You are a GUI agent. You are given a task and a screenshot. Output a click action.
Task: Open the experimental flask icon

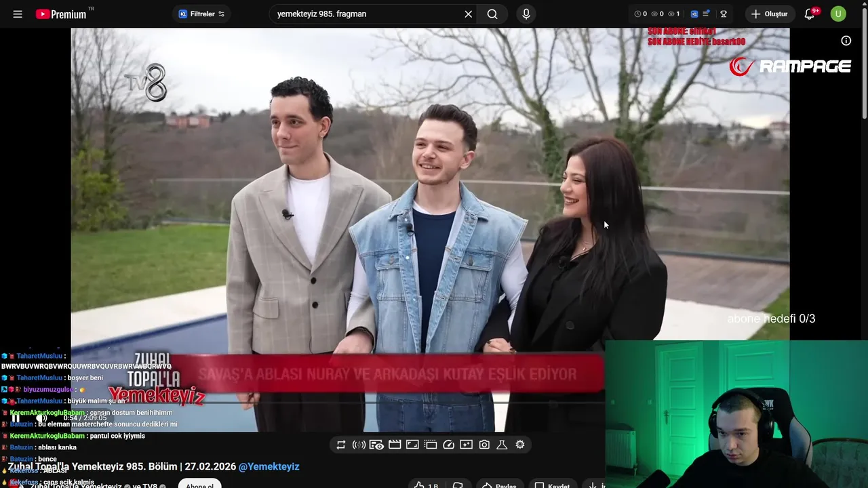(x=502, y=445)
